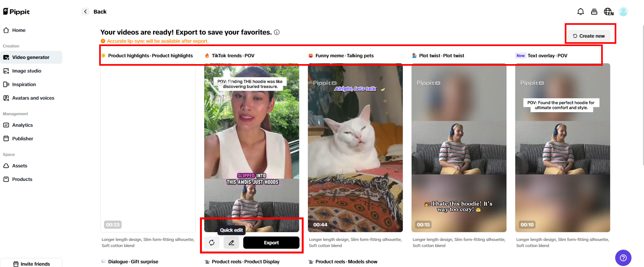Go to Analytics in the sidebar
The image size is (644, 267).
(22, 125)
